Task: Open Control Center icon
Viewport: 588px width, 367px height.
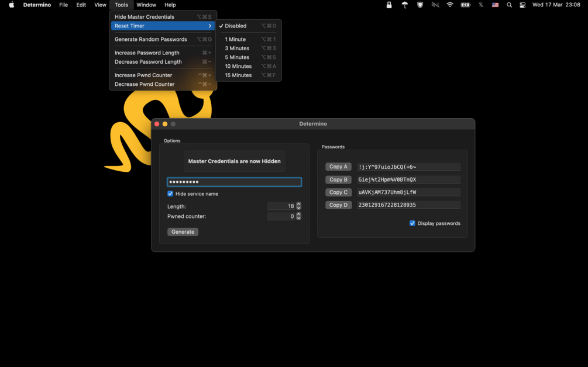Action: point(522,5)
